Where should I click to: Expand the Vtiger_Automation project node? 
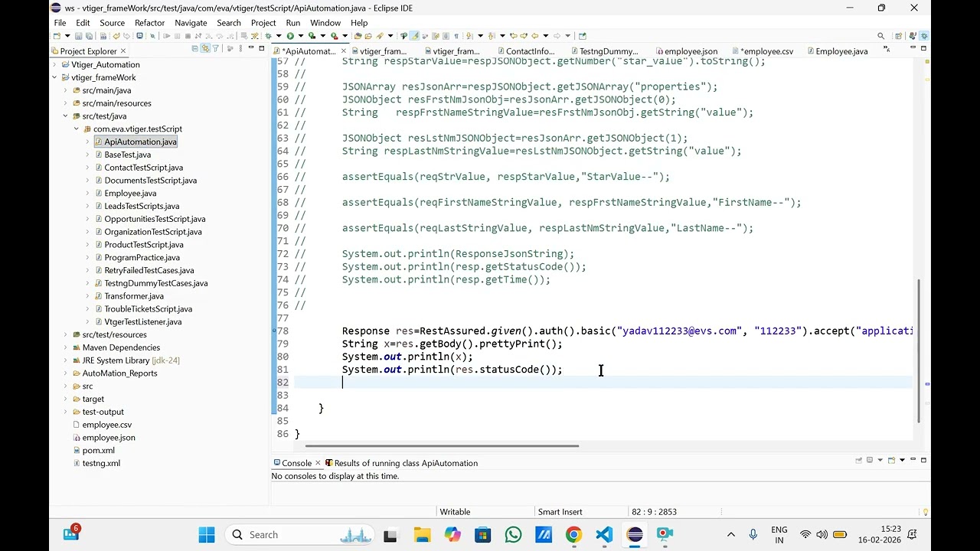55,64
